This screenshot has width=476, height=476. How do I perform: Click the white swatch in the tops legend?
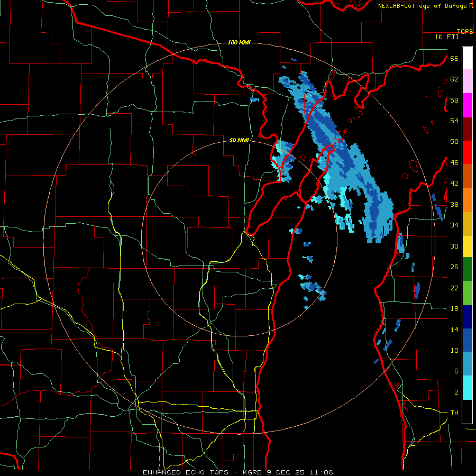click(x=467, y=58)
